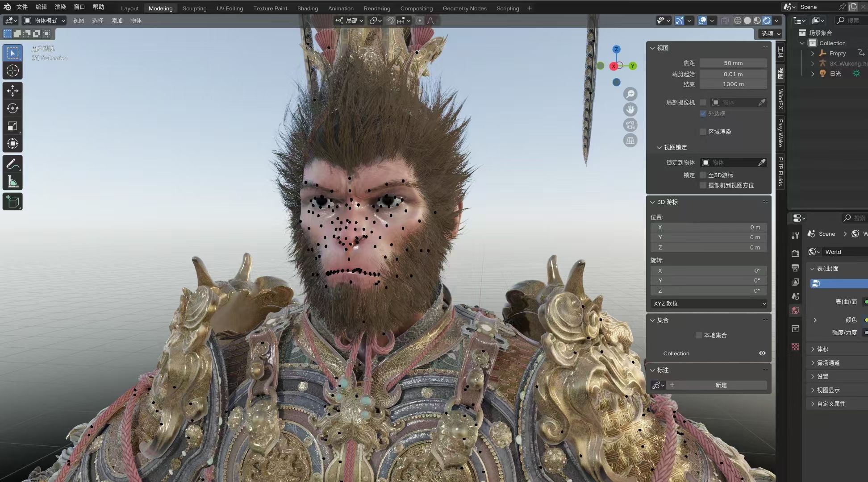Click the Add Cube tool
868x482 pixels.
coord(13,202)
